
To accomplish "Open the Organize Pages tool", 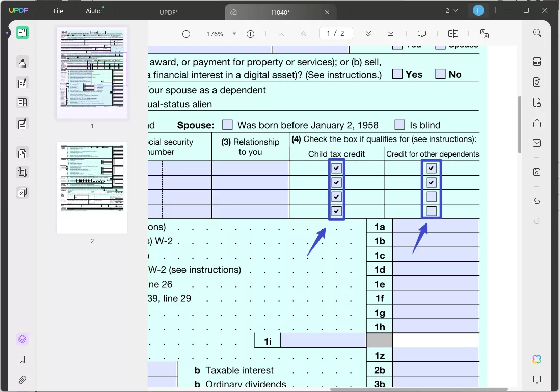I will 22,153.
